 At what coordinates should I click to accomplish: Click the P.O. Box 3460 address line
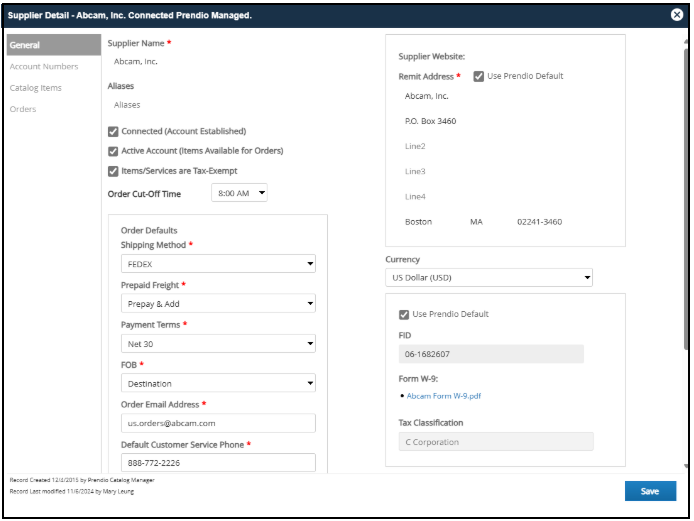(430, 121)
